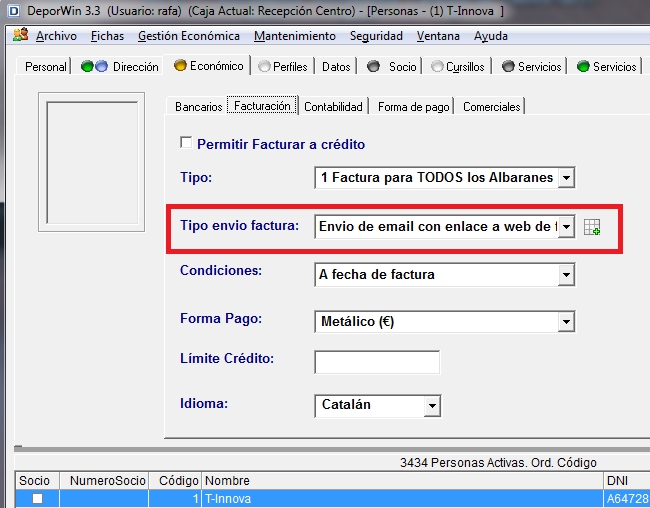
Task: Open the Seguridad menu
Action: coord(376,36)
